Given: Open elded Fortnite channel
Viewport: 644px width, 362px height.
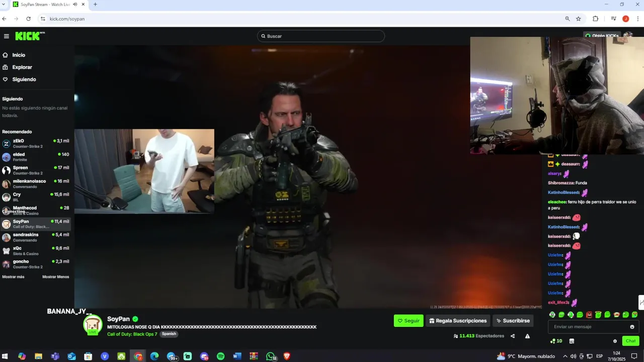Looking at the screenshot, I should (x=36, y=157).
